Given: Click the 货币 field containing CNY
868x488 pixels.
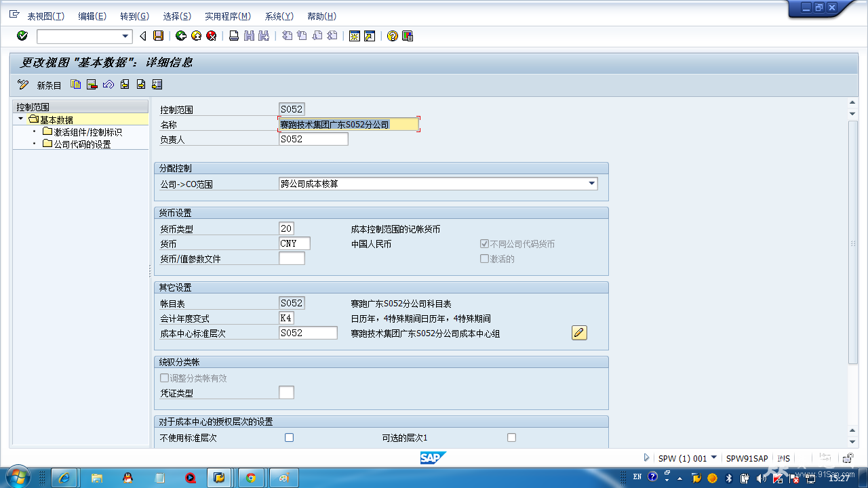Looking at the screenshot, I should click(x=294, y=244).
